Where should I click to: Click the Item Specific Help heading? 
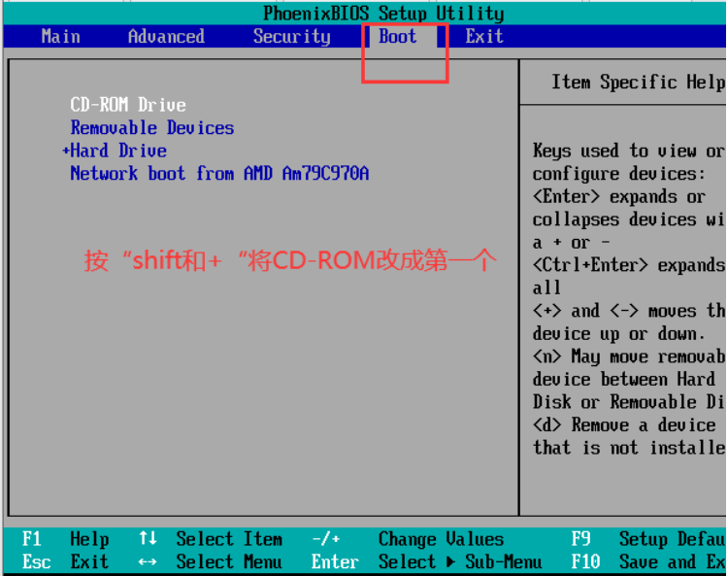pos(638,83)
